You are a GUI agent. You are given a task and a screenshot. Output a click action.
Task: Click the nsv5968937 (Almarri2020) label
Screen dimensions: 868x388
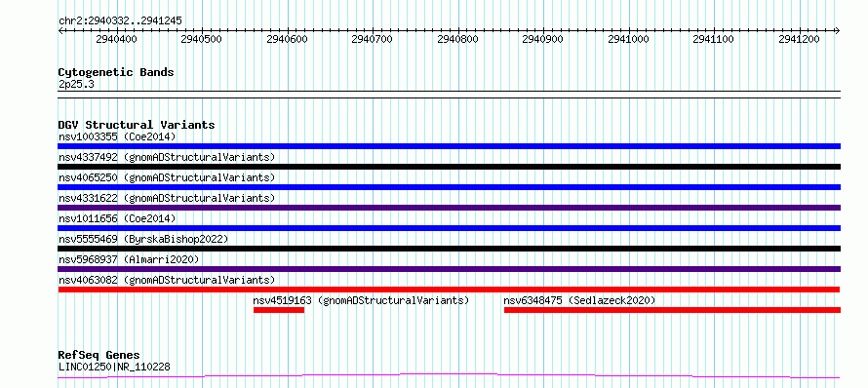coord(129,259)
